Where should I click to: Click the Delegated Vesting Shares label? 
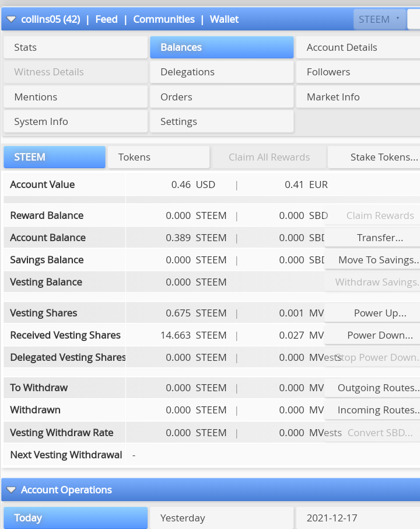[68, 357]
